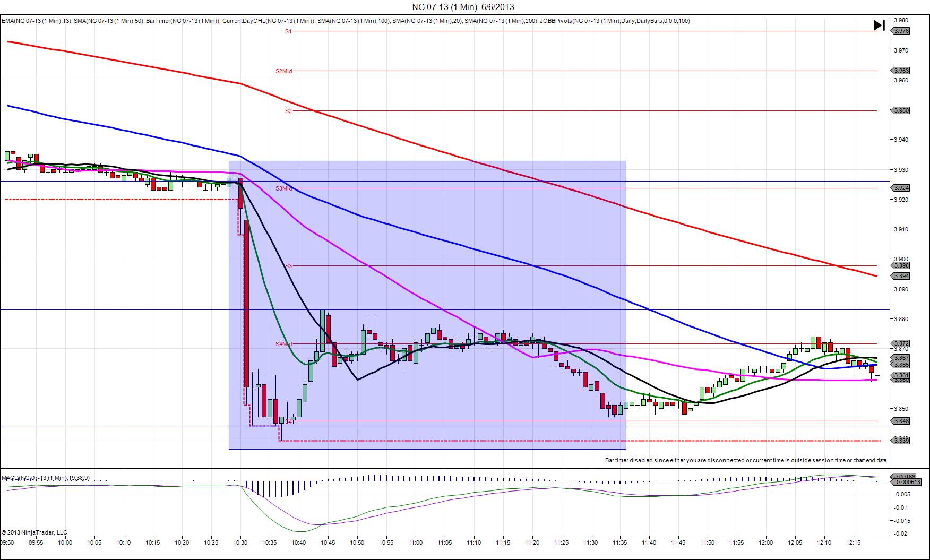
Task: Click the -0.01 MACD axis label
Action: [900, 507]
